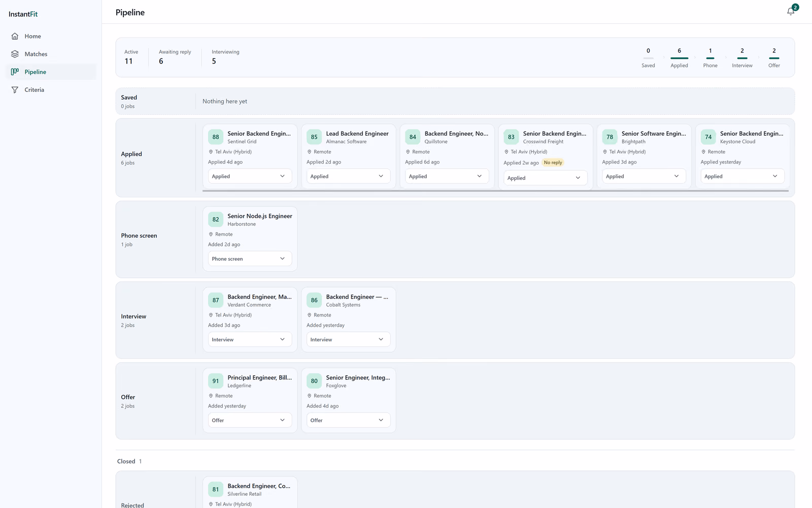This screenshot has height=508, width=812.
Task: Click the InstantFit logo
Action: click(23, 14)
